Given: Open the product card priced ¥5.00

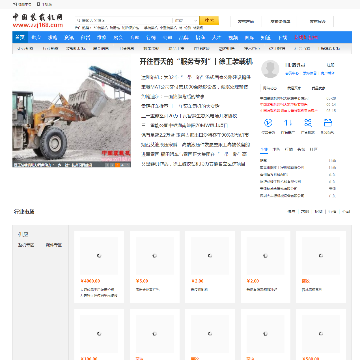Looking at the screenshot, I should click(155, 267).
